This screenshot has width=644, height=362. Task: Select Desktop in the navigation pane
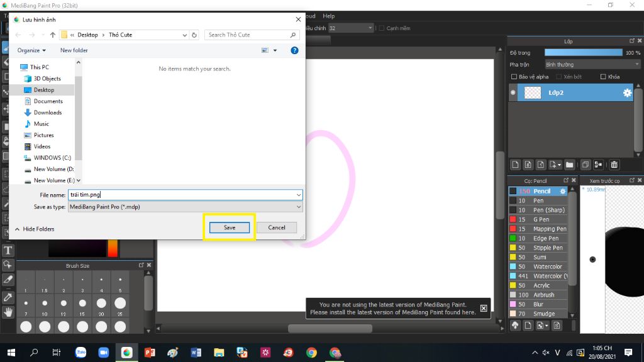(x=44, y=90)
